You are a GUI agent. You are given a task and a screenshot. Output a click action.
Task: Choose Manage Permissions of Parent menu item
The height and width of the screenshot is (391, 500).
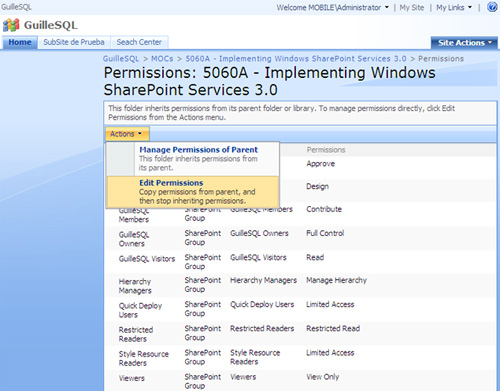[193, 159]
